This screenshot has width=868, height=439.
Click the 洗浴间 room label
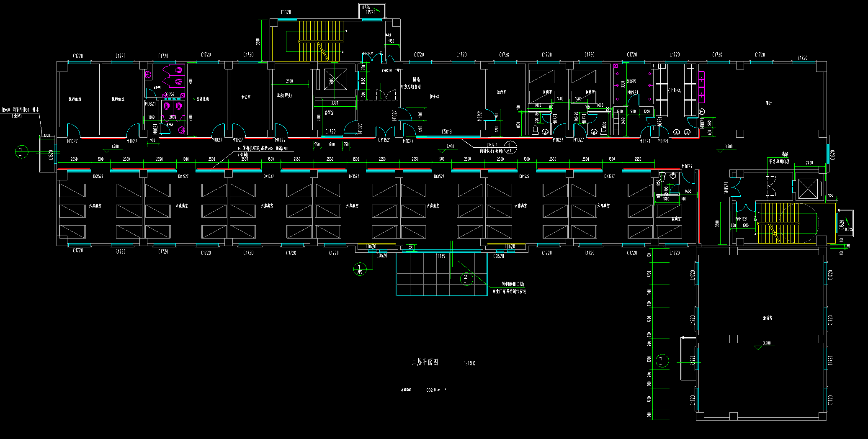coord(631,82)
